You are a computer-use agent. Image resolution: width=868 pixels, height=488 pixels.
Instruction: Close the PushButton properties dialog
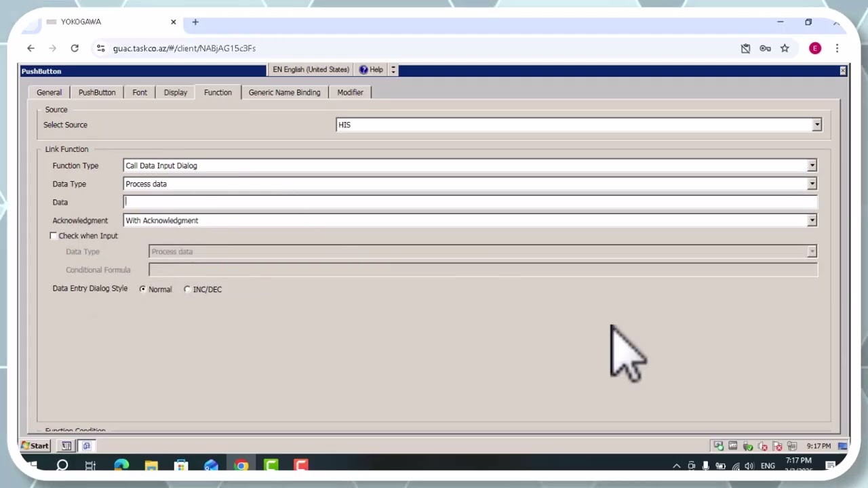(x=843, y=70)
